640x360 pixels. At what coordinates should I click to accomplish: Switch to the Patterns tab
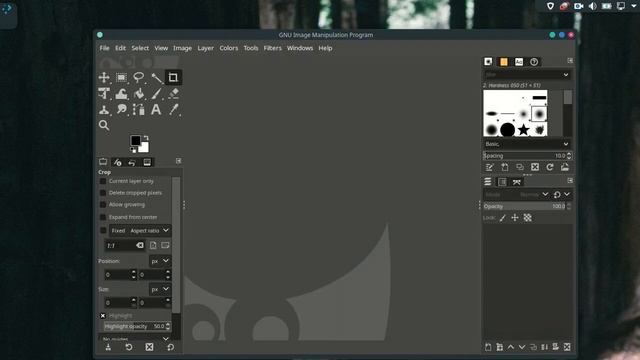[x=504, y=62]
